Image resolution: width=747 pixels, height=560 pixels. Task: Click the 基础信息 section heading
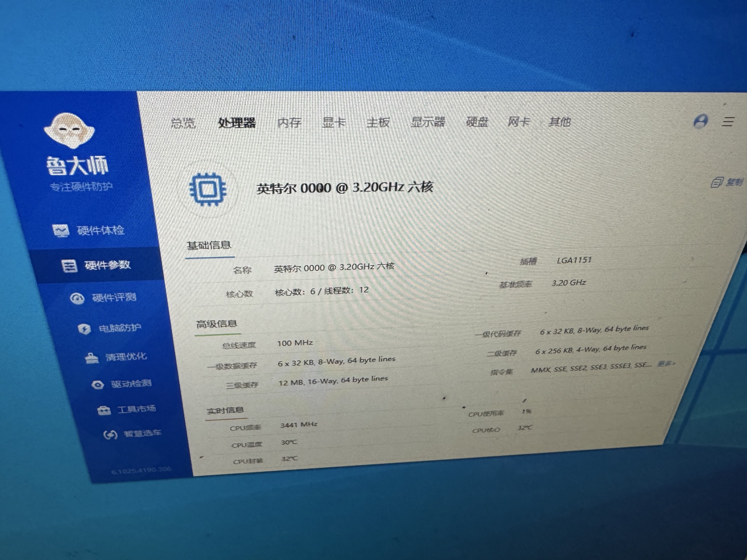click(x=209, y=245)
